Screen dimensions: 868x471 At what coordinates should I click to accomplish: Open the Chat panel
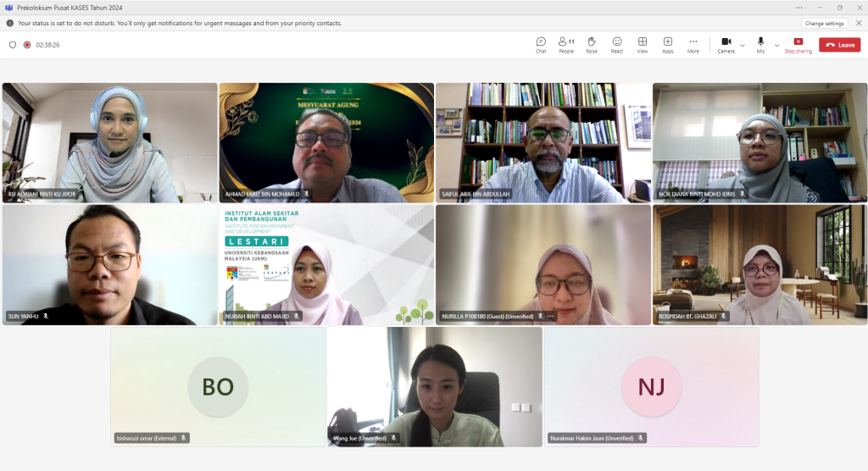tap(541, 44)
